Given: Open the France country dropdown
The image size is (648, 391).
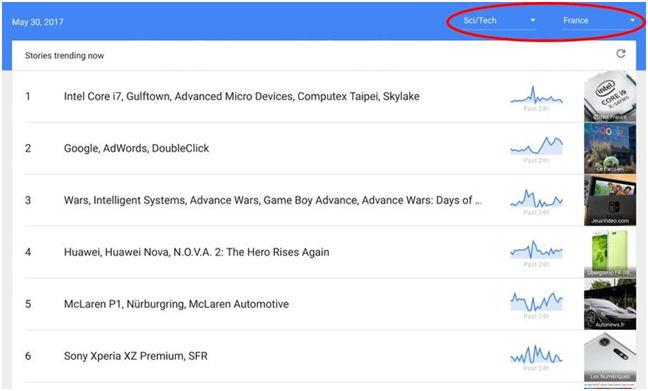Looking at the screenshot, I should (599, 21).
